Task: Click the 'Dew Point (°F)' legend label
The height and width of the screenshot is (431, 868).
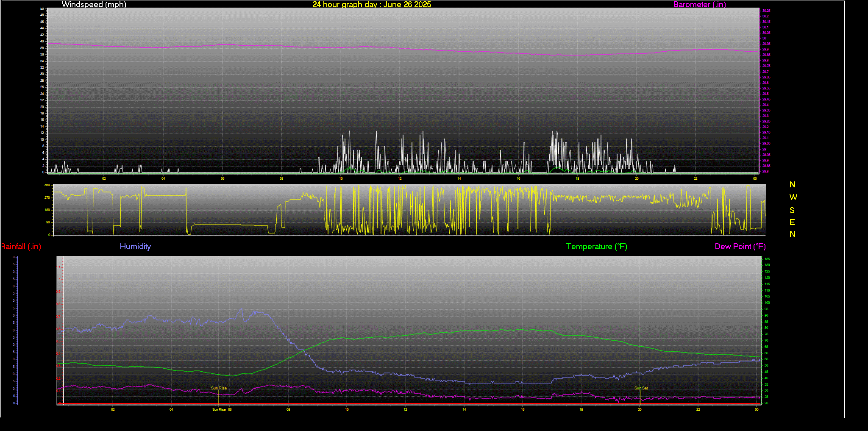Action: coord(740,246)
